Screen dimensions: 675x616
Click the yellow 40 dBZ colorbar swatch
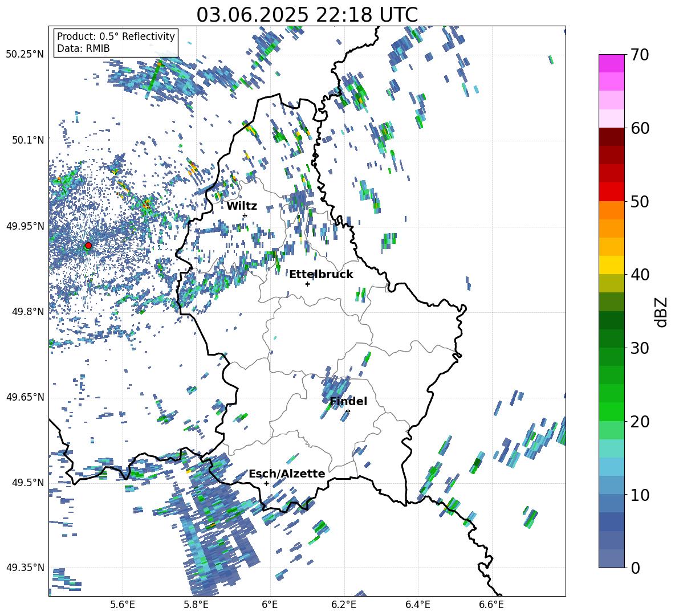(x=612, y=265)
